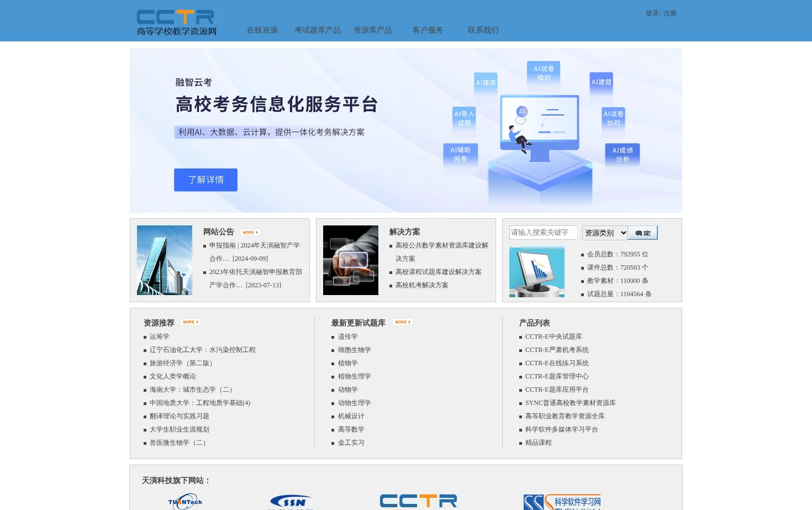Click the CCTR logo in the header
Screen dimensions: 812x510
pos(176,23)
